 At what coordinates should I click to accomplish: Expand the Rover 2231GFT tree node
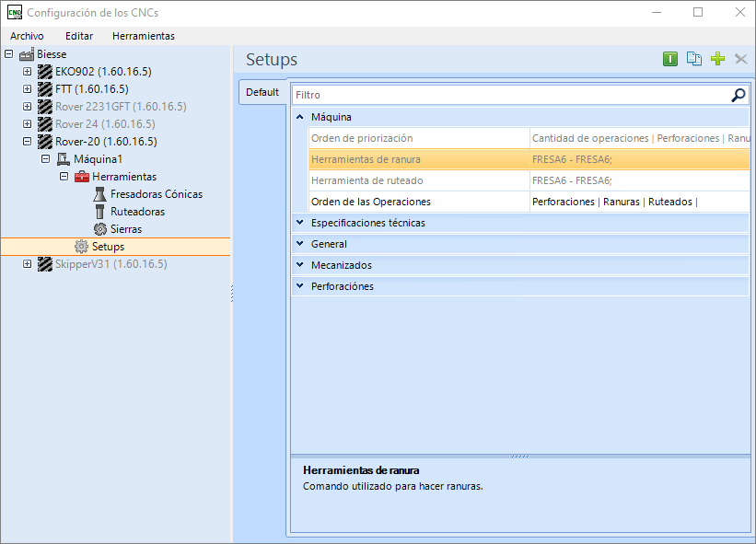pos(27,107)
